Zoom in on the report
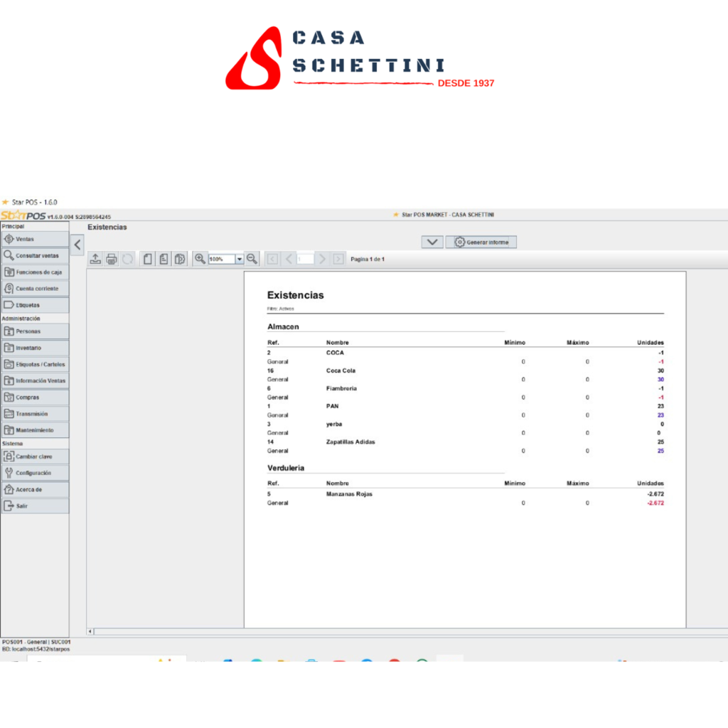Viewport: 728px width, 728px height. point(200,259)
